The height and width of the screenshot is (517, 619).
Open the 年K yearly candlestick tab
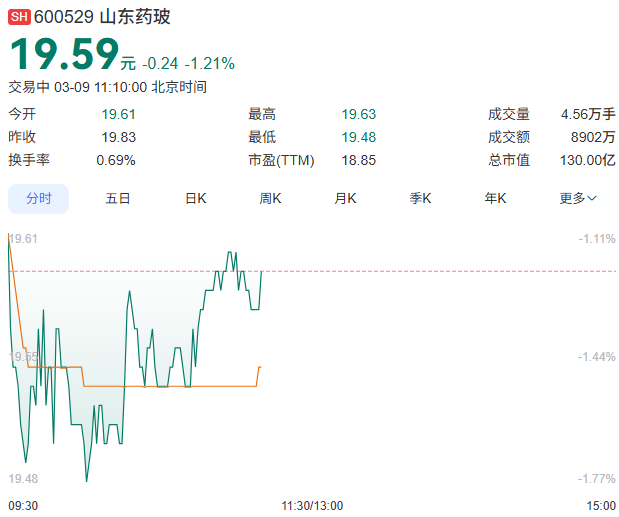(495, 198)
